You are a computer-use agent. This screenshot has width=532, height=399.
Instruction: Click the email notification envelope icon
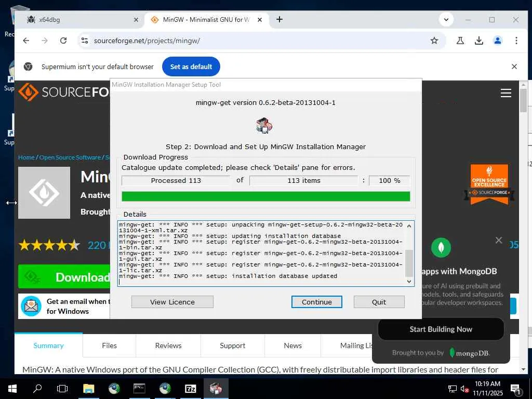[31, 306]
